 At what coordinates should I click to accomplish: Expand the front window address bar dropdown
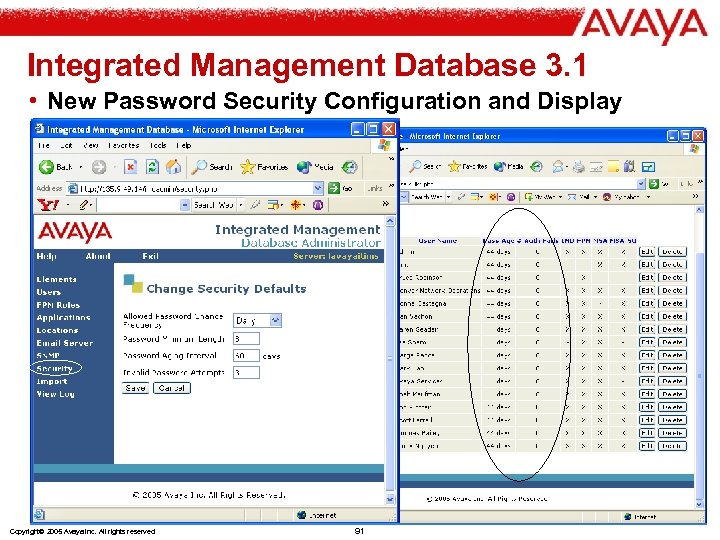(318, 188)
